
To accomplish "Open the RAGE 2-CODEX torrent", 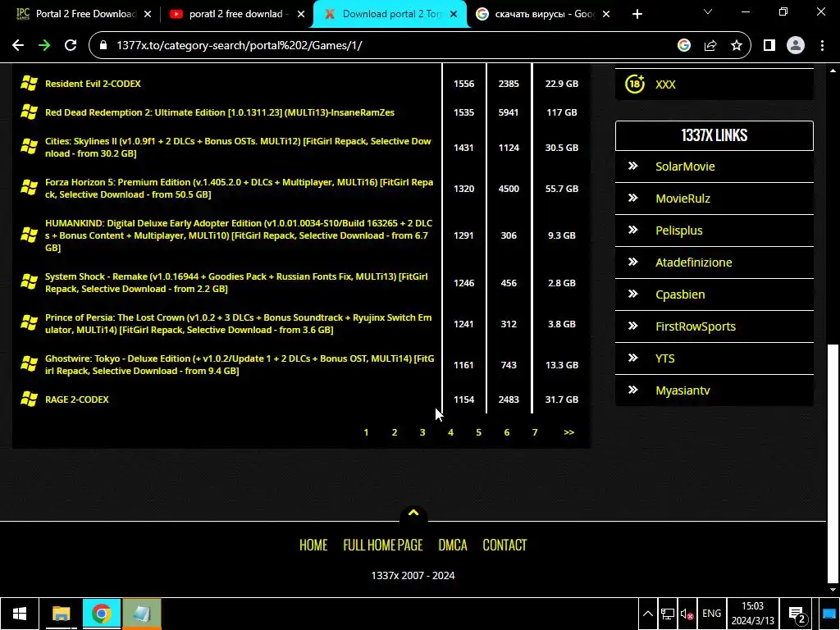I will point(76,399).
